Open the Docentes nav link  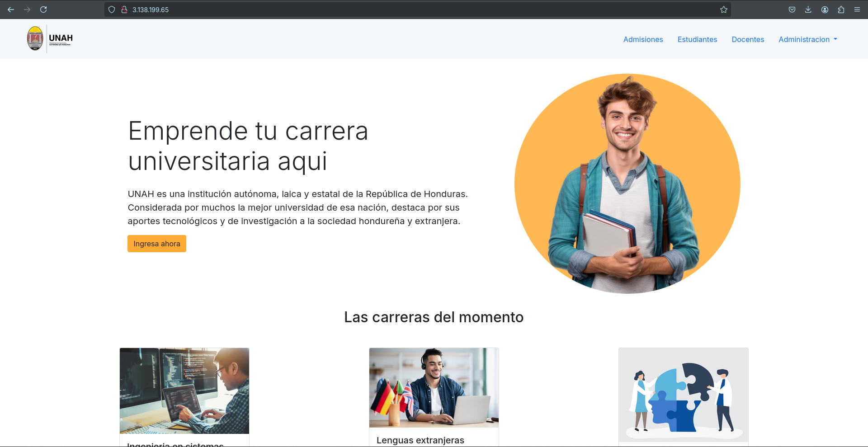coord(748,39)
